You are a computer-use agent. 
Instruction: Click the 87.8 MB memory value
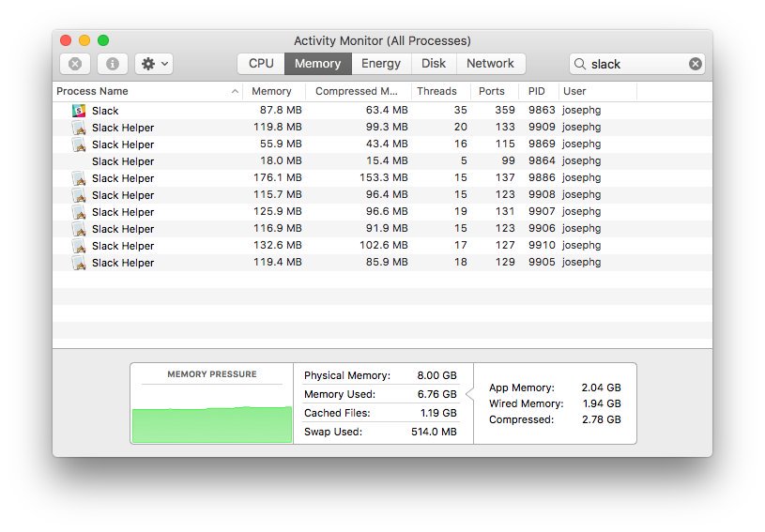pyautogui.click(x=281, y=110)
